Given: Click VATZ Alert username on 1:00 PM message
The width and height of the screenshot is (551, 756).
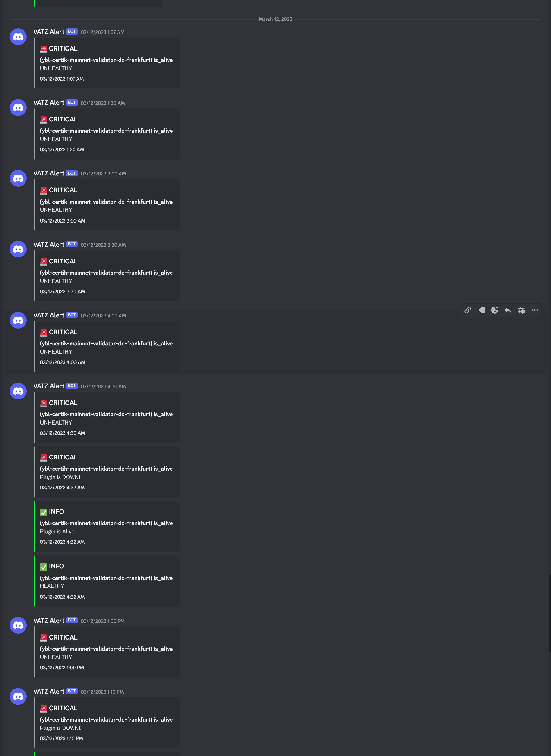Looking at the screenshot, I should (49, 621).
